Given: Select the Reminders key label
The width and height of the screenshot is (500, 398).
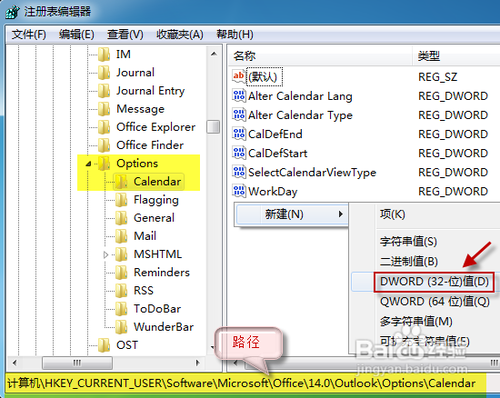Looking at the screenshot, I should coord(162,272).
